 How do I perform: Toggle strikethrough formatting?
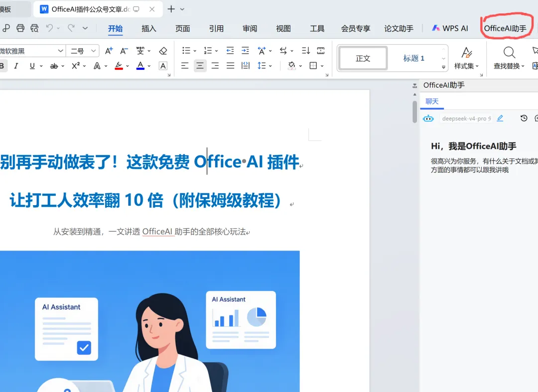(54, 66)
